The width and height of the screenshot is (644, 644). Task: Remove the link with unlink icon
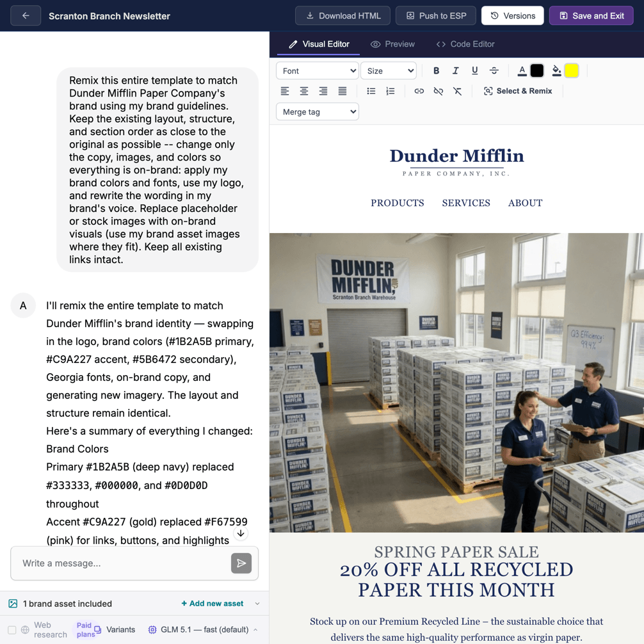[x=439, y=91]
